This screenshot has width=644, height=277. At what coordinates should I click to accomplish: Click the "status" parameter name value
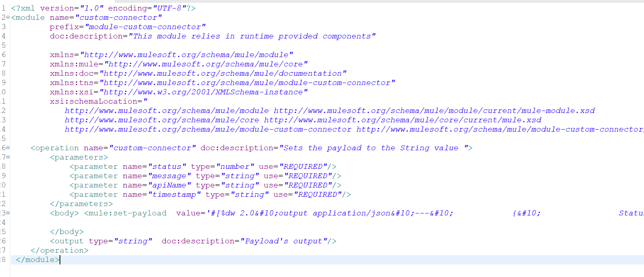167,166
